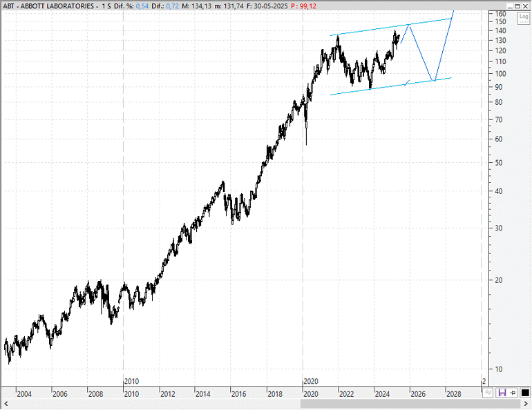Click the horizontal scrollbar left arrow

click(6, 404)
